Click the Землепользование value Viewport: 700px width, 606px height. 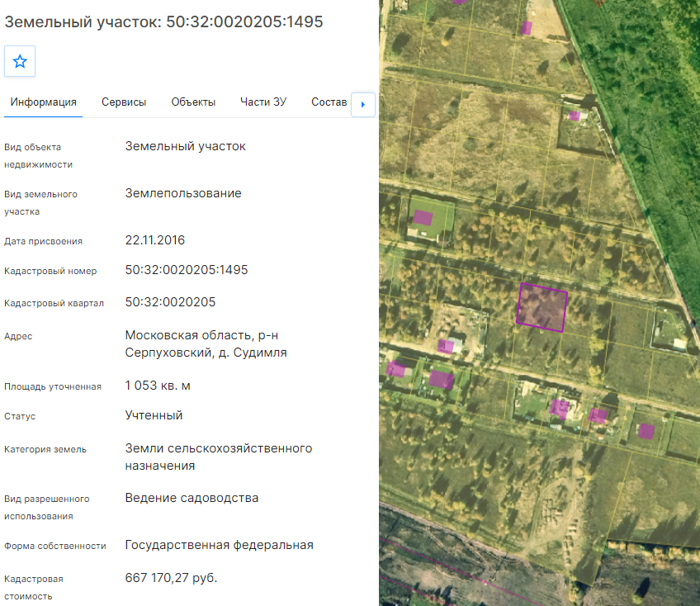click(183, 193)
